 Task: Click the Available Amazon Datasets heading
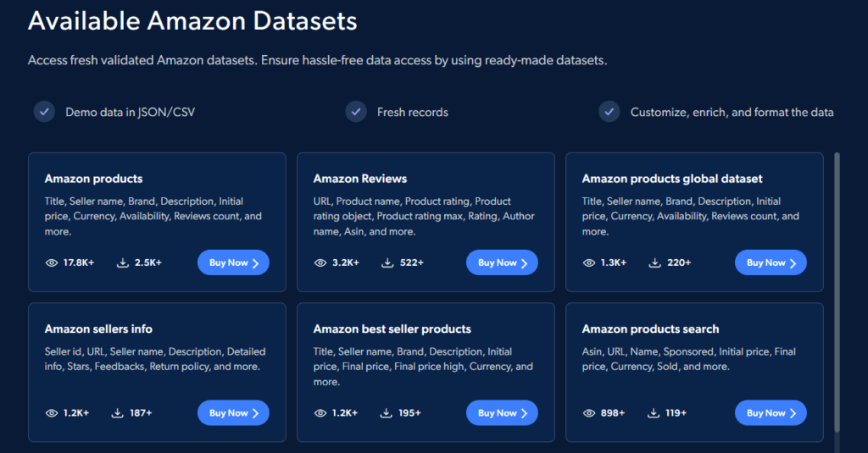[192, 21]
